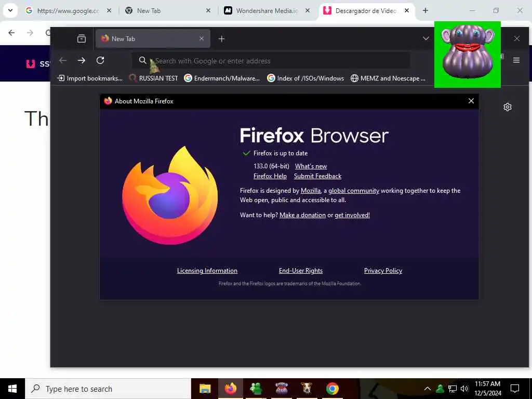Open network tray icon

click(x=453, y=389)
